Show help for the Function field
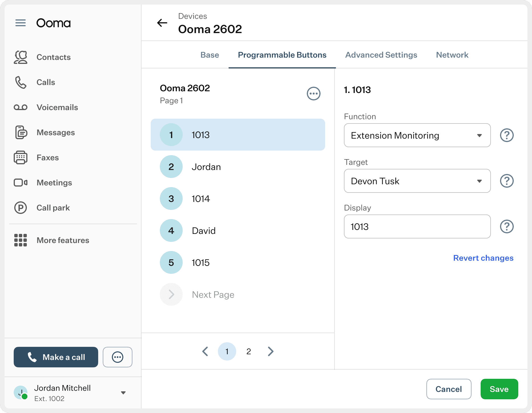This screenshot has width=532, height=413. pyautogui.click(x=507, y=135)
